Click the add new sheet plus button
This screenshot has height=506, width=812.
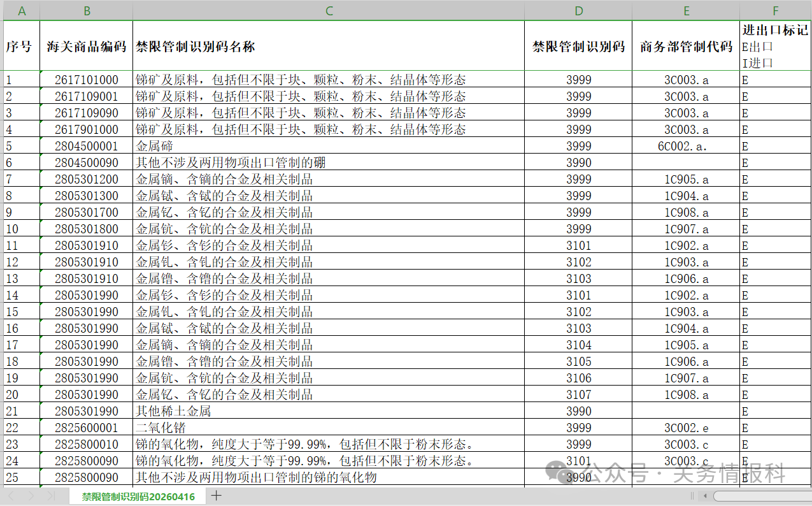pos(217,496)
